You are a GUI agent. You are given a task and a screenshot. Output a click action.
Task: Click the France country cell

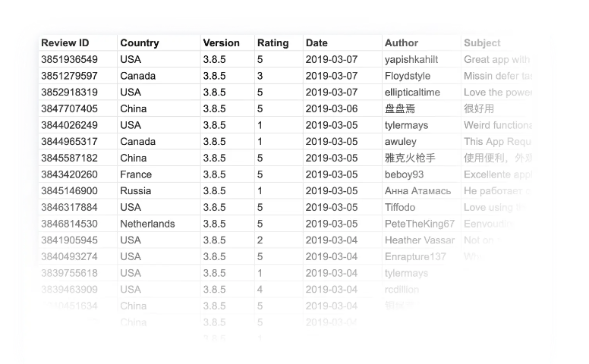(x=136, y=174)
